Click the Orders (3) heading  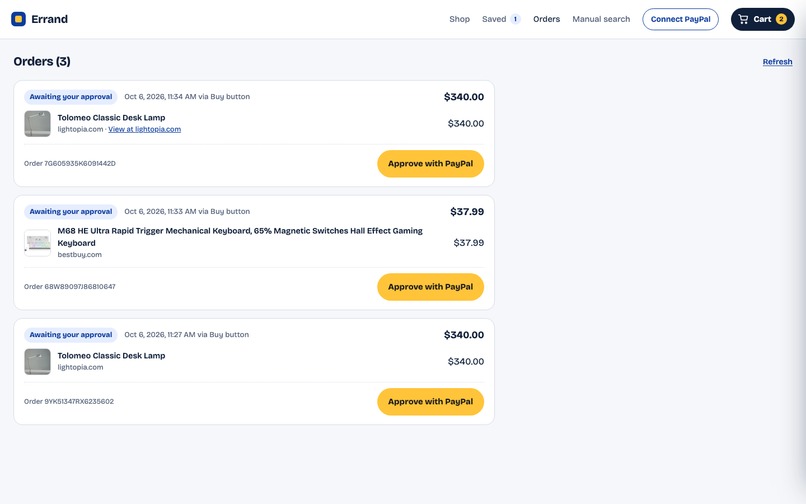click(42, 61)
